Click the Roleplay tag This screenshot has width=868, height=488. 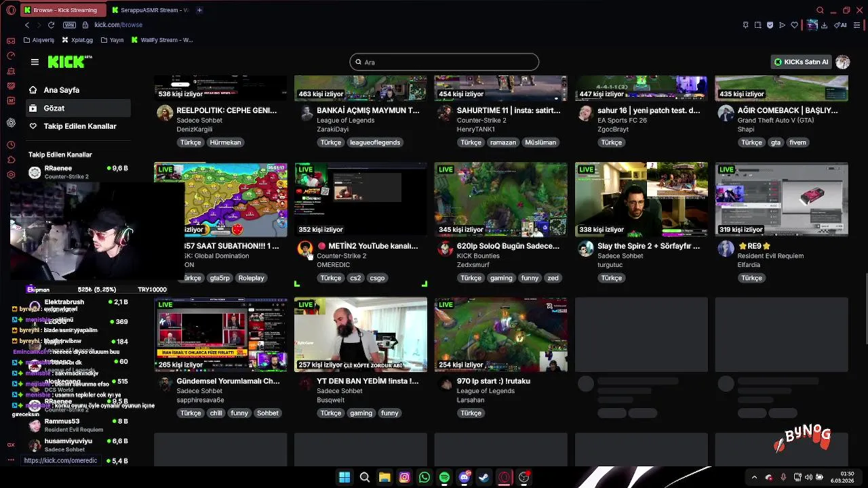(251, 278)
